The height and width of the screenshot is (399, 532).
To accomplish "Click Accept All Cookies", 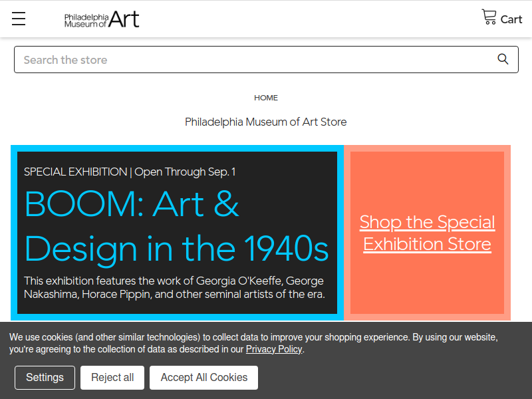I will tap(204, 377).
